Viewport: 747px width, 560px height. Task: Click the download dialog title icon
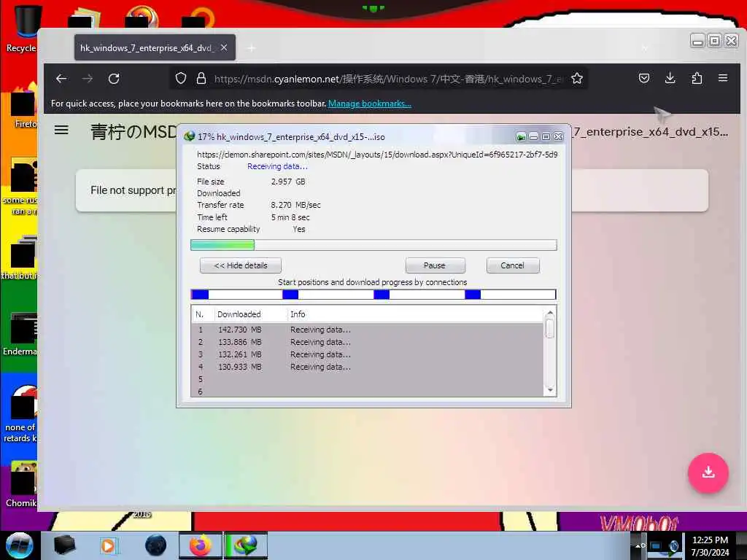pos(189,136)
